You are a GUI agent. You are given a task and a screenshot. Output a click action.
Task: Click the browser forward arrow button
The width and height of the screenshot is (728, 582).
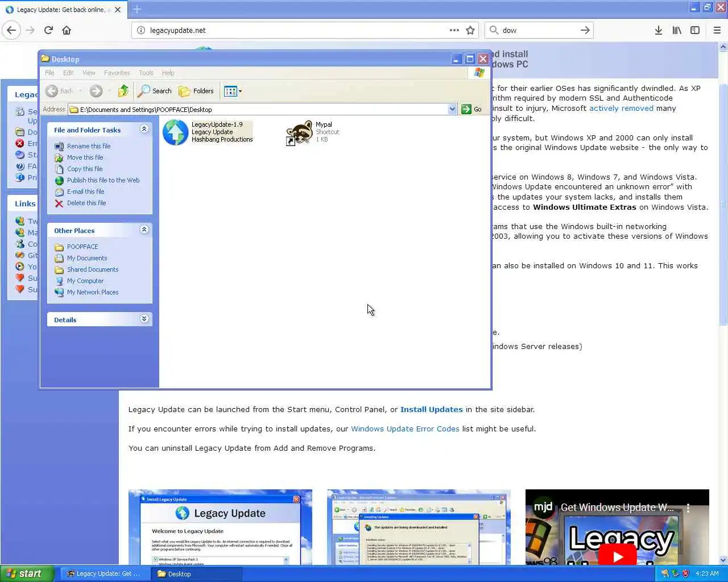coord(30,30)
